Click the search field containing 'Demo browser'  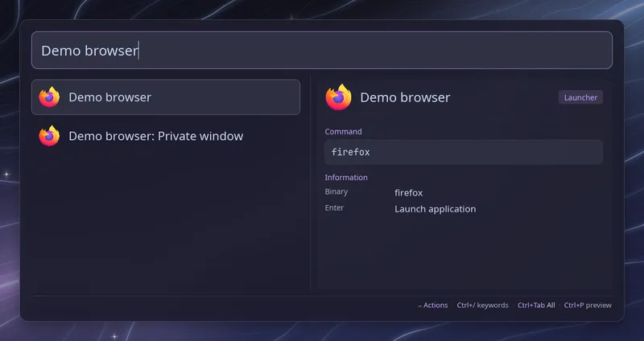tap(321, 50)
